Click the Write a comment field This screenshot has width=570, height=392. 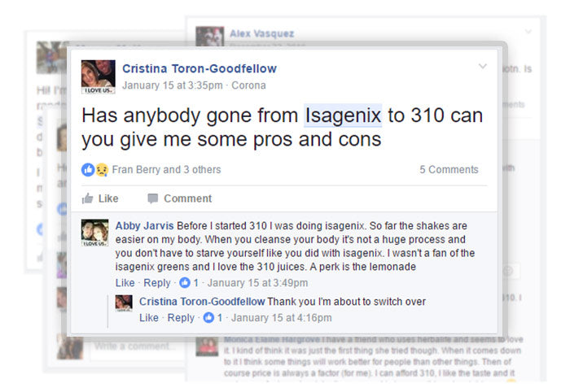click(136, 346)
